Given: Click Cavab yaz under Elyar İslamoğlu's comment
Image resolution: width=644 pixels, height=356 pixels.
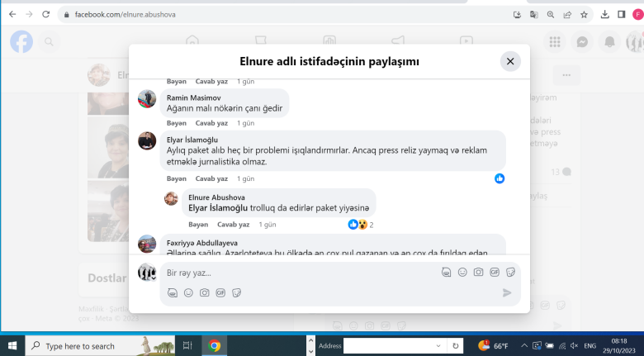Looking at the screenshot, I should coord(211,178).
